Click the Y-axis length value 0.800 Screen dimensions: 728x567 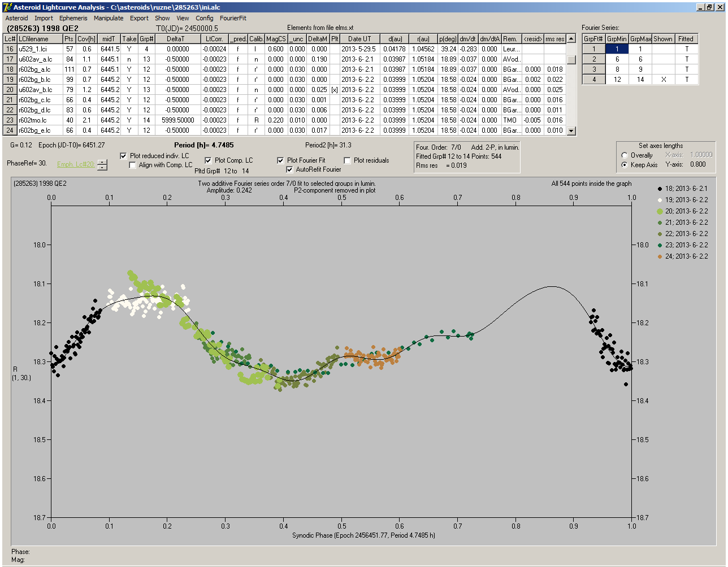[698, 165]
